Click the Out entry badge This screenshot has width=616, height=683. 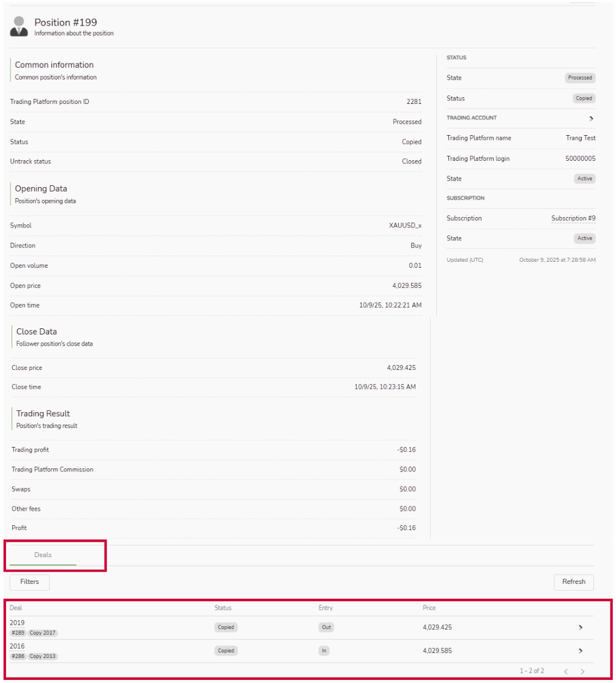(326, 627)
